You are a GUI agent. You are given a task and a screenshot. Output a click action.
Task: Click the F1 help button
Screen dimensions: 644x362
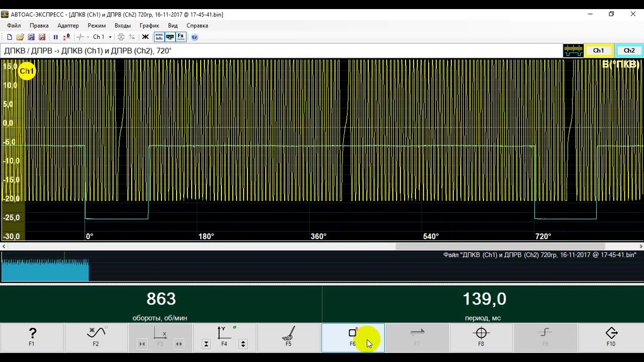tap(32, 337)
